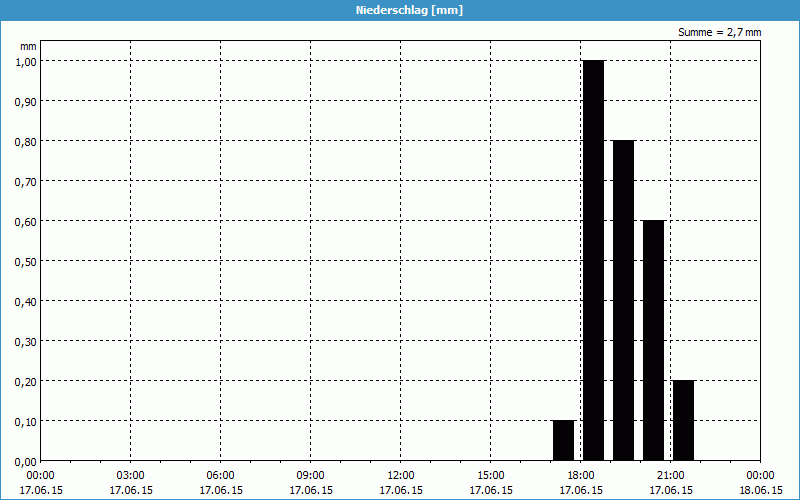Image resolution: width=800 pixels, height=500 pixels.
Task: Click the Niederschlag [mm] chart title
Action: coord(400,10)
